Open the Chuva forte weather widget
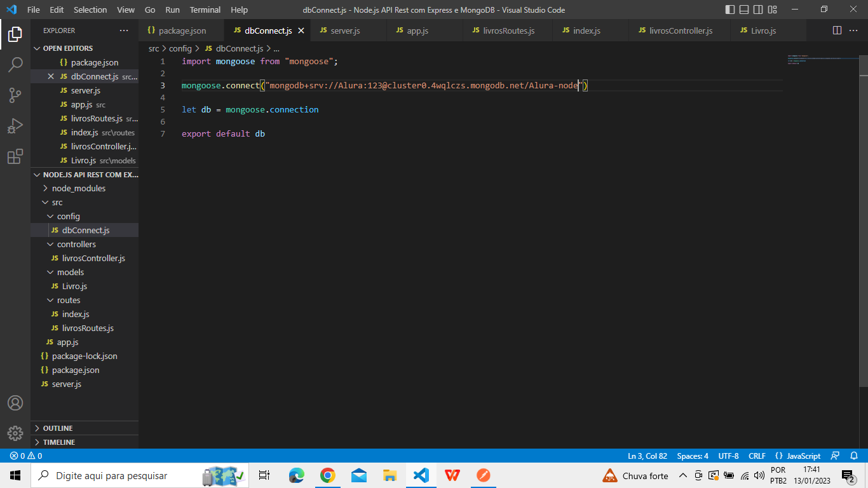This screenshot has width=868, height=488. [x=636, y=475]
